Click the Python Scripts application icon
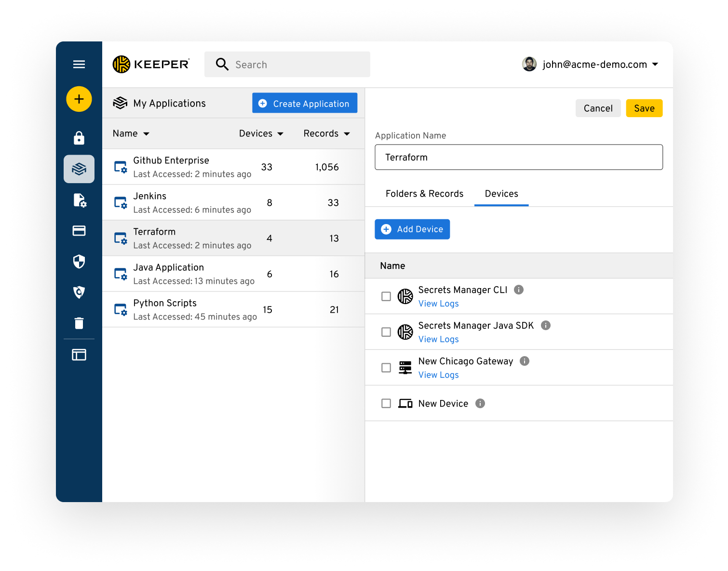 click(x=121, y=310)
